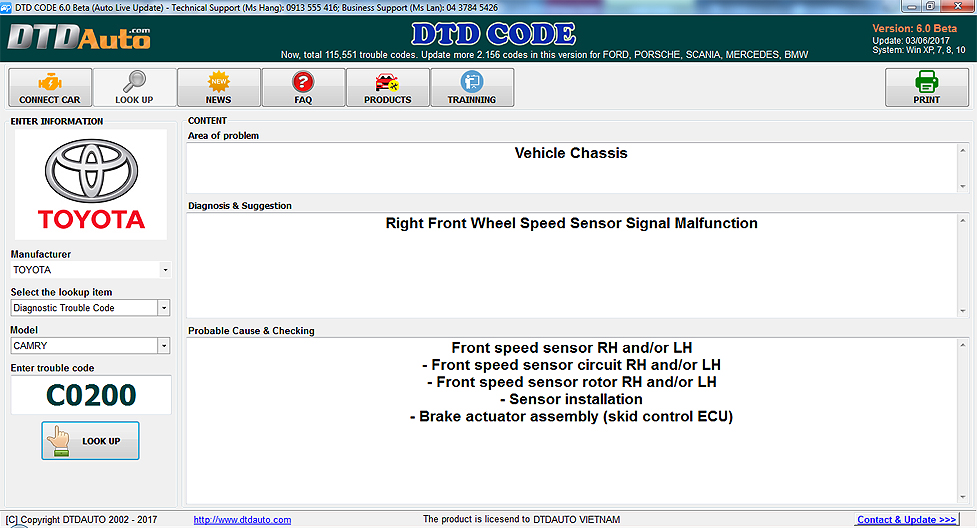Viewport: 977px width, 528px height.
Task: Expand the Manufacturer TOYOTA dropdown
Action: (164, 270)
